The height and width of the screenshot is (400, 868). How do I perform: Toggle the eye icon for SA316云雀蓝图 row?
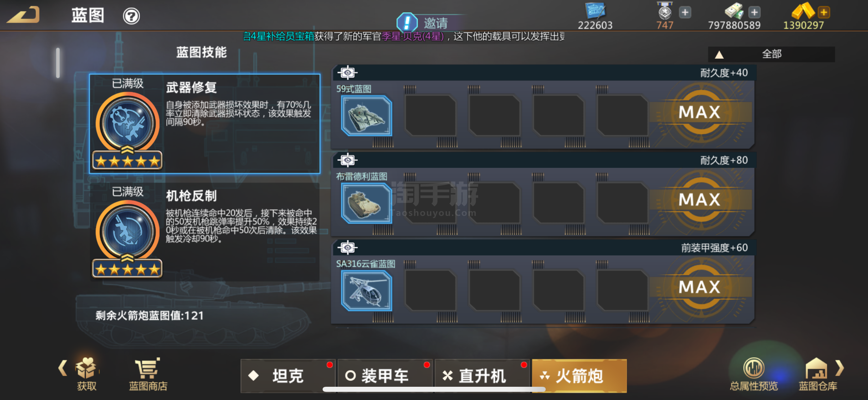pyautogui.click(x=347, y=248)
